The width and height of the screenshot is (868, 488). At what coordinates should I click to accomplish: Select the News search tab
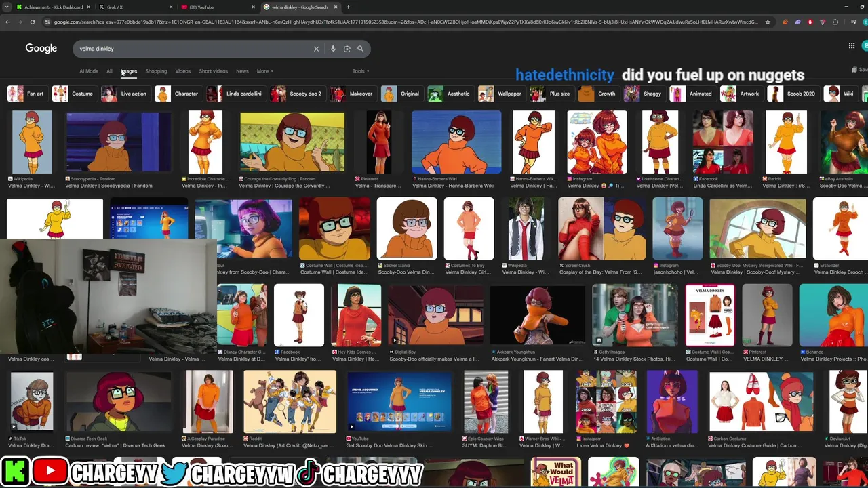[x=242, y=71]
